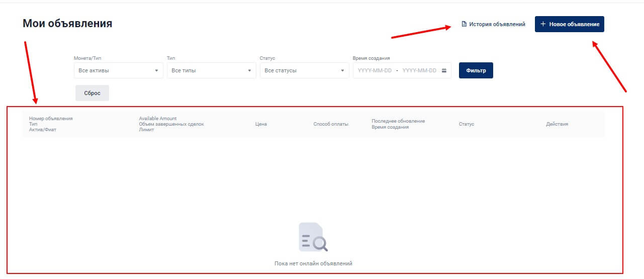Click the Available Amount column header

point(158,119)
